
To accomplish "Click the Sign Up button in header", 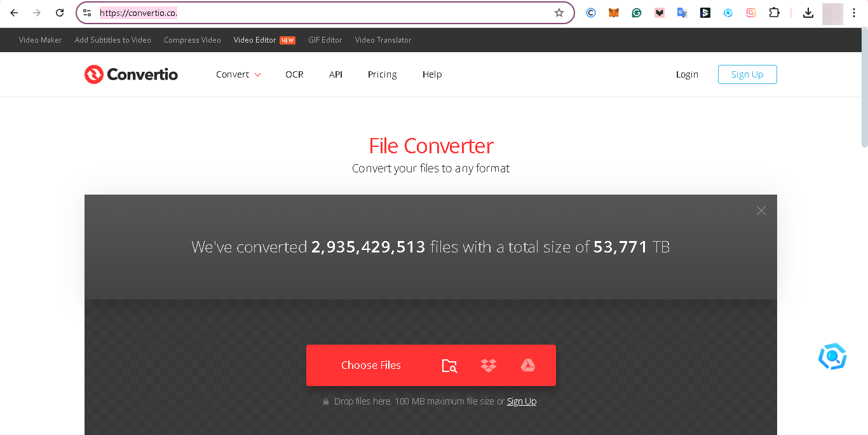I will coord(747,74).
